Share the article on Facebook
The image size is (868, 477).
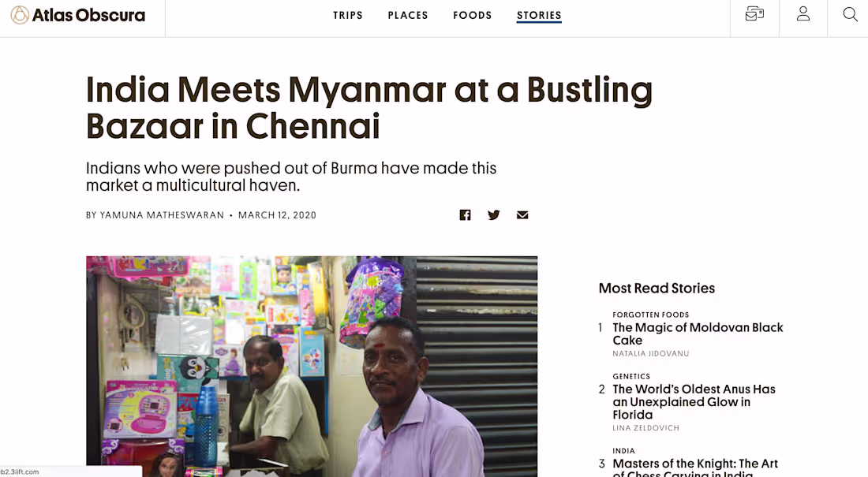(x=465, y=215)
